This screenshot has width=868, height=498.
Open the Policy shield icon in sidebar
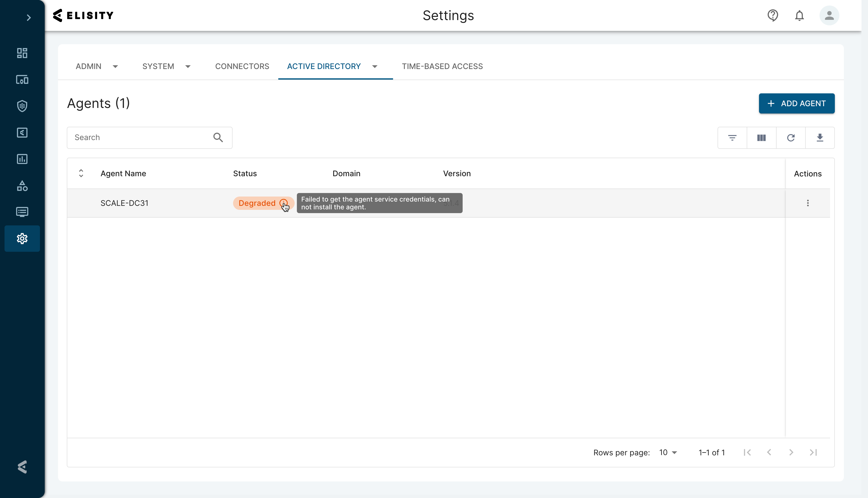[22, 106]
